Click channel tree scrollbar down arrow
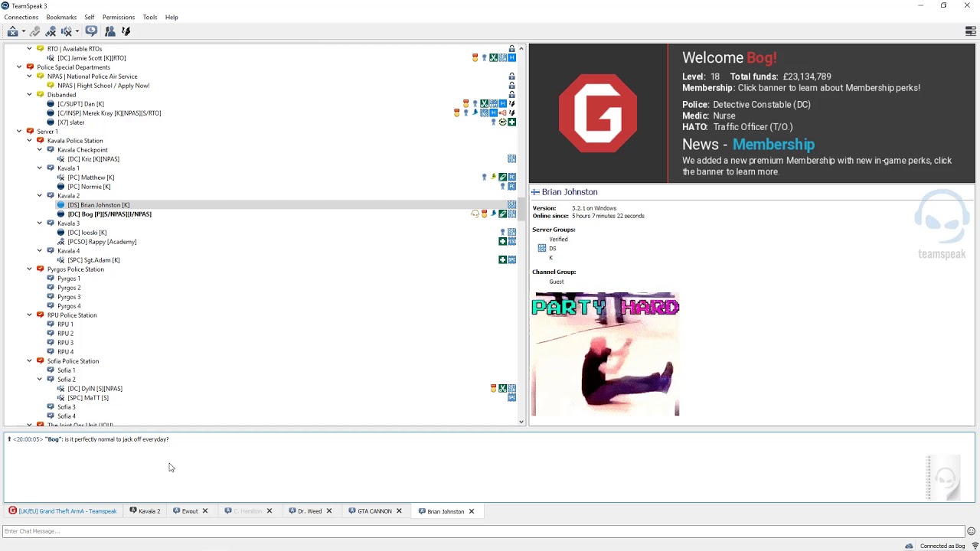Viewport: 980px width, 551px height. point(521,422)
